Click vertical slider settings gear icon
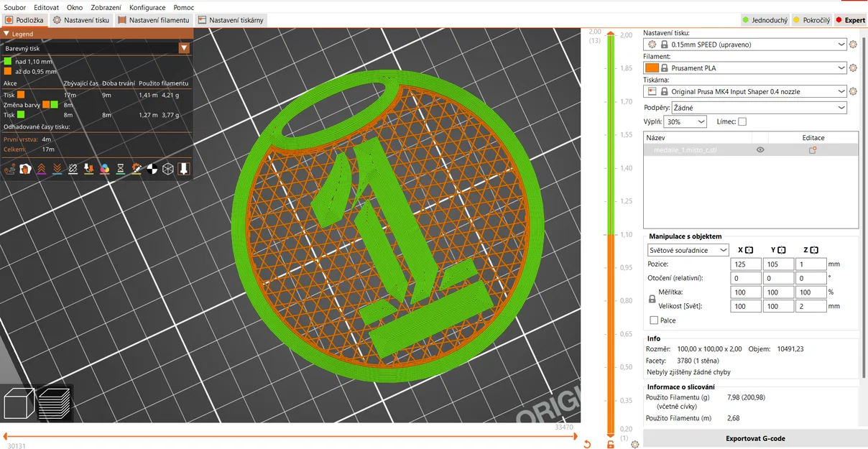The image size is (868, 449). pos(634,445)
